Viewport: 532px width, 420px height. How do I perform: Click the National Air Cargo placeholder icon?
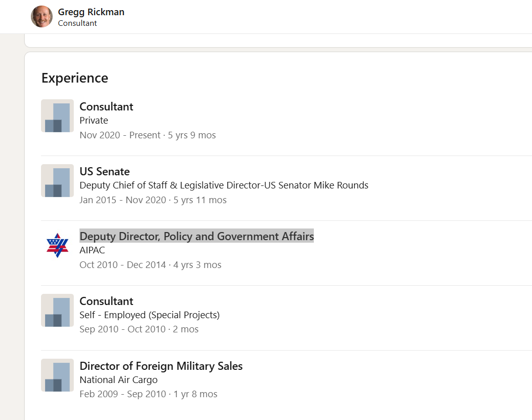click(57, 375)
